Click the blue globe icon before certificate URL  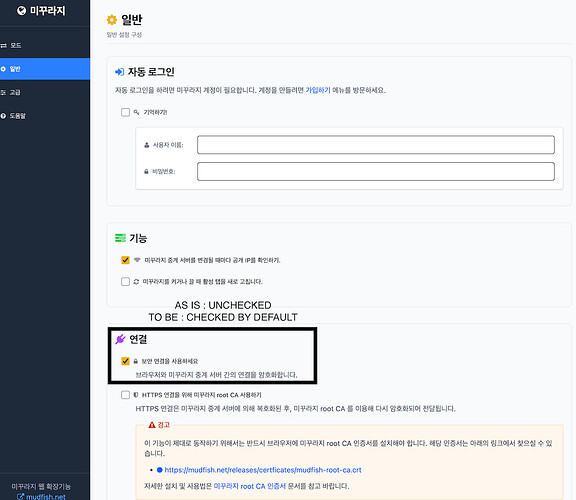(x=160, y=470)
